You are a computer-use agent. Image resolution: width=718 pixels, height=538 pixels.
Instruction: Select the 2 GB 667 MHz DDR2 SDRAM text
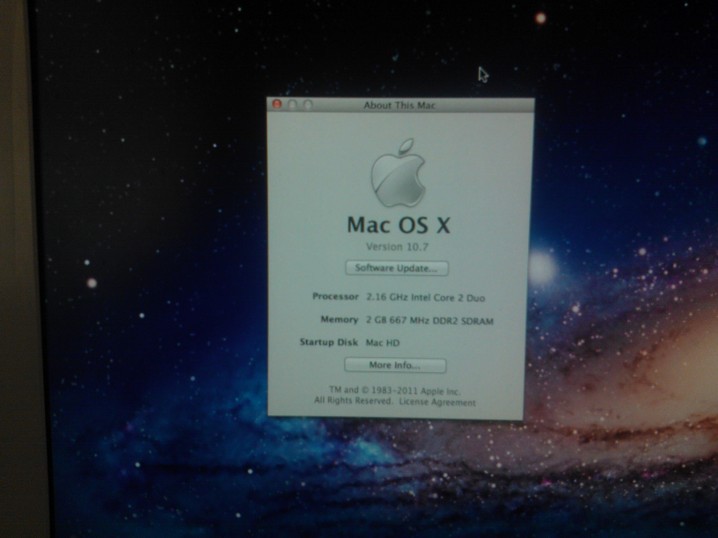point(430,321)
